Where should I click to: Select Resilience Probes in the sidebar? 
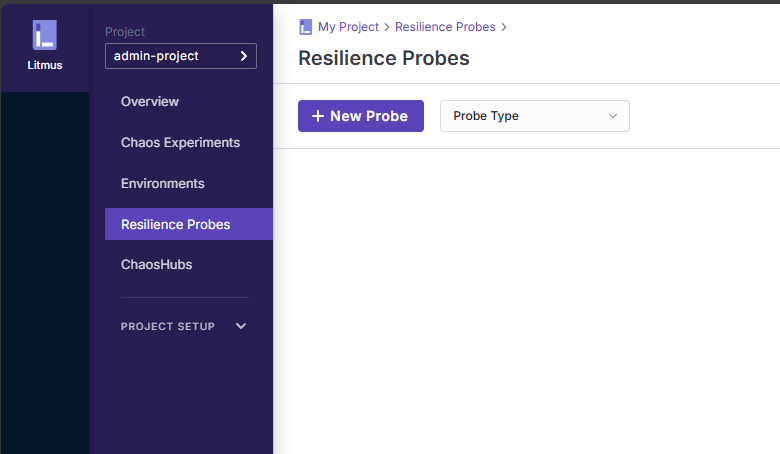point(176,224)
